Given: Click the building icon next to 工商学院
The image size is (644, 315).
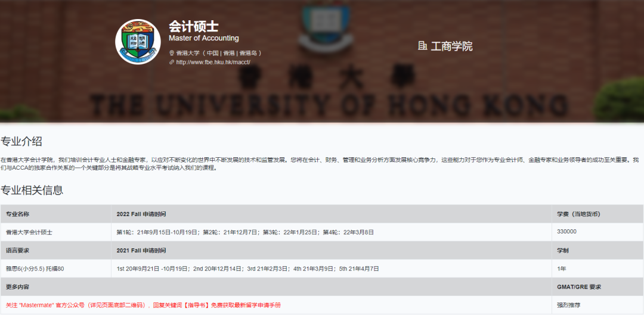Looking at the screenshot, I should (x=423, y=46).
